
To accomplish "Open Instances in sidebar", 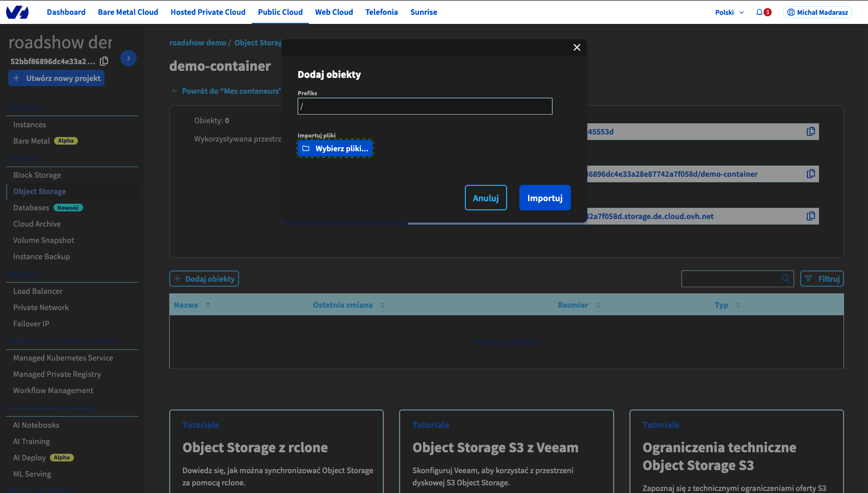I will 30,125.
